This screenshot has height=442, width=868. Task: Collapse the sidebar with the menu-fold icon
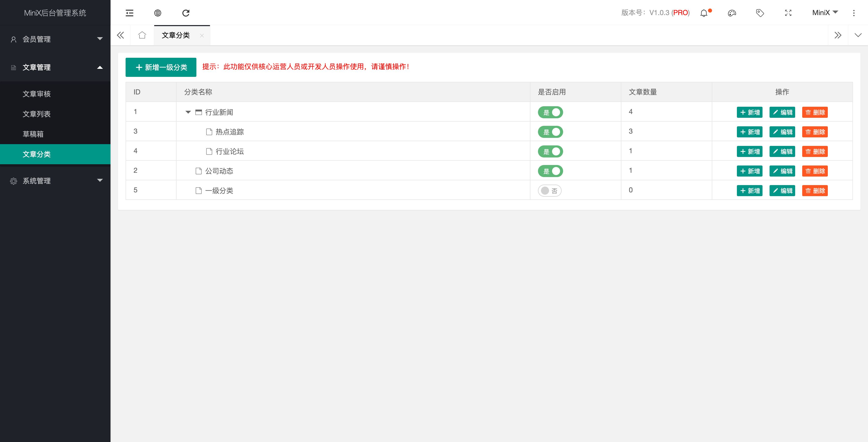pos(129,13)
